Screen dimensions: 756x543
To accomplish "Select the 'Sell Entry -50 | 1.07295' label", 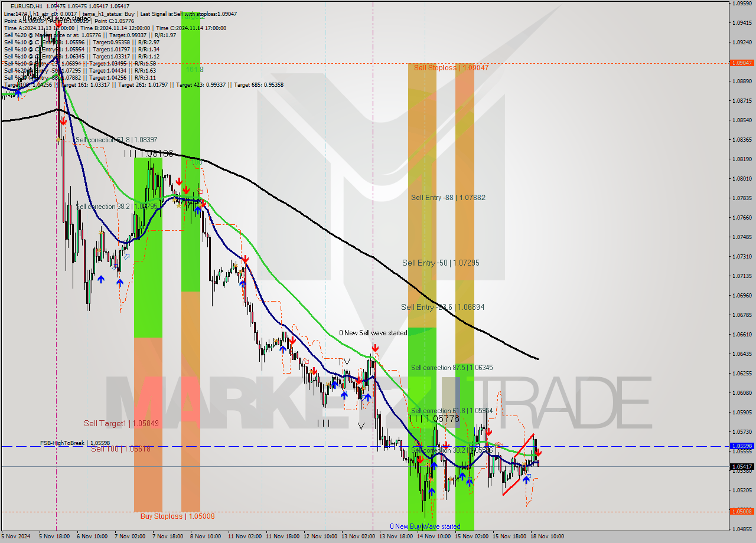I will tap(441, 263).
